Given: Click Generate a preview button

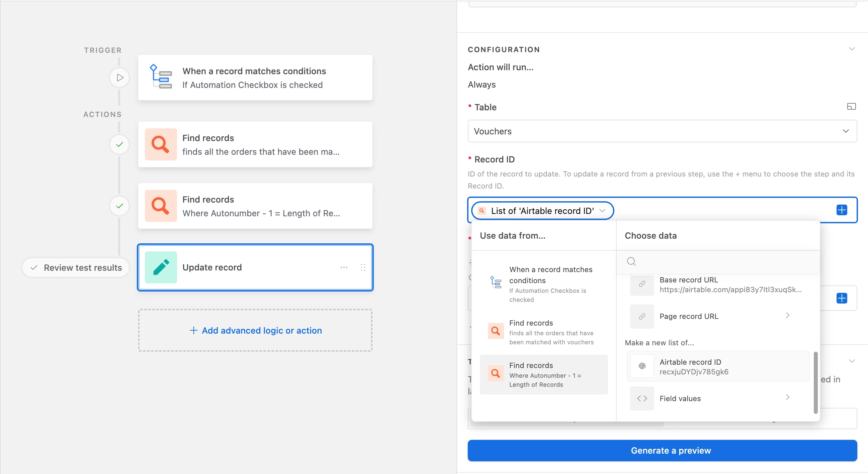Looking at the screenshot, I should [x=662, y=451].
